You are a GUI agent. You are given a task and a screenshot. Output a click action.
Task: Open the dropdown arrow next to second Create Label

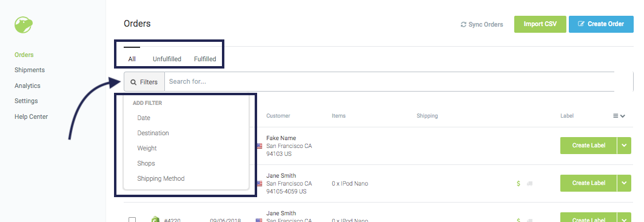click(624, 183)
